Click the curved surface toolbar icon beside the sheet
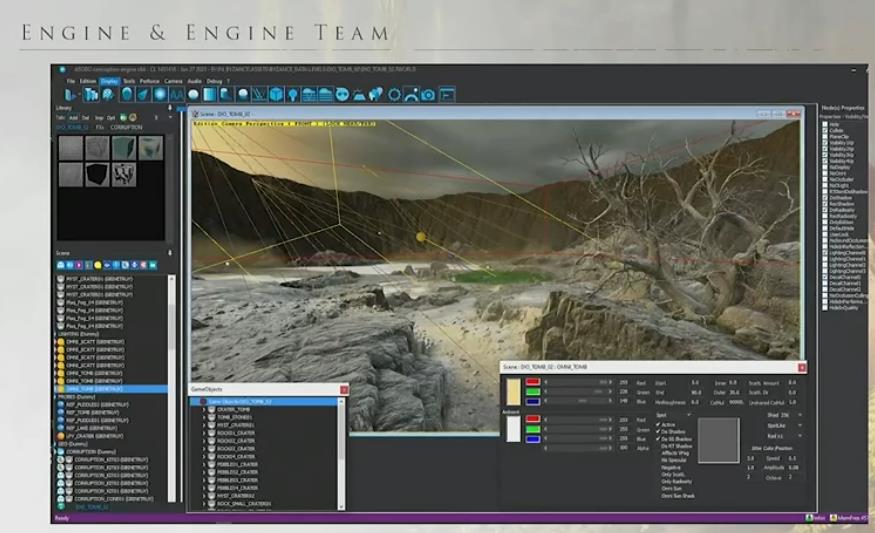This screenshot has height=533, width=875. coord(225,95)
